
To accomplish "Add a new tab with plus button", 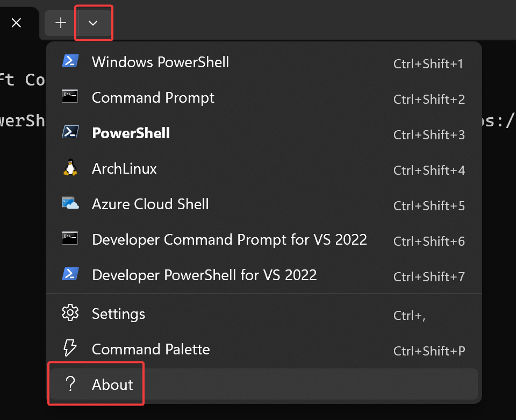I will click(61, 23).
